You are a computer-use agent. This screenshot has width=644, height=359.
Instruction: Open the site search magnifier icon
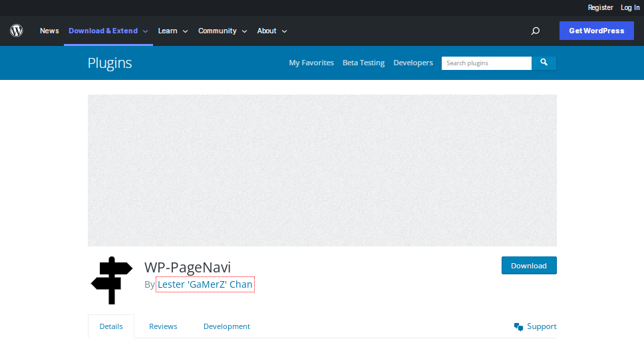point(535,31)
